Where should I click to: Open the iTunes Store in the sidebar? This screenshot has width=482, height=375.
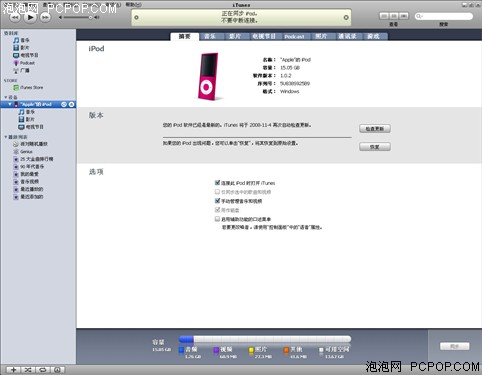[28, 87]
